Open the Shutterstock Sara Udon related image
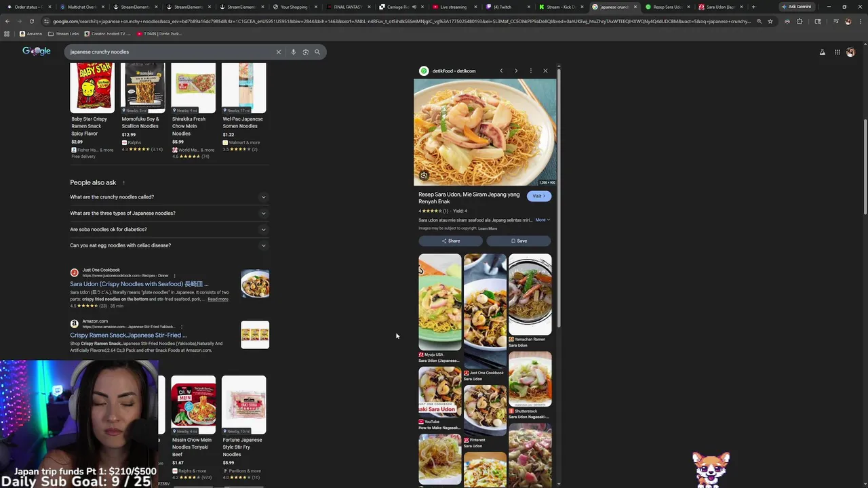 530,385
